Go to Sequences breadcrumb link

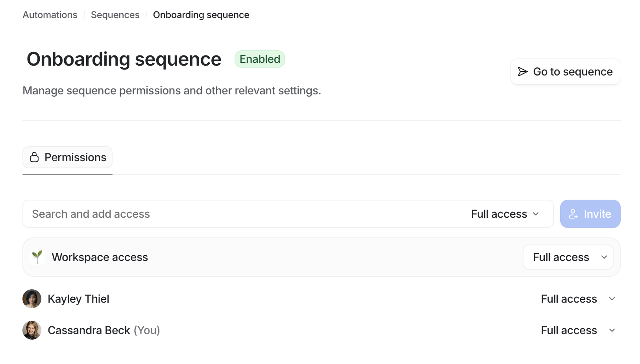pos(115,15)
